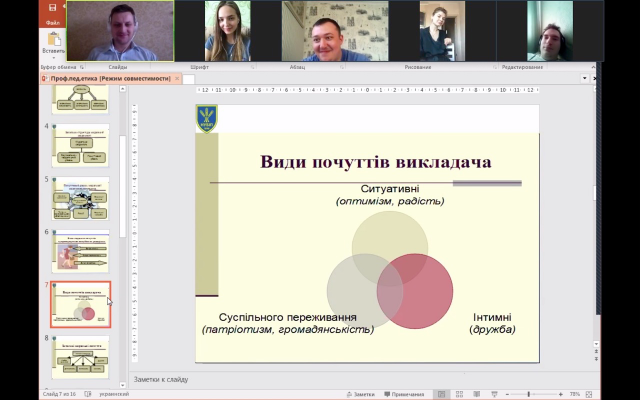Click украинский language indicator
The image size is (640, 400).
[114, 394]
